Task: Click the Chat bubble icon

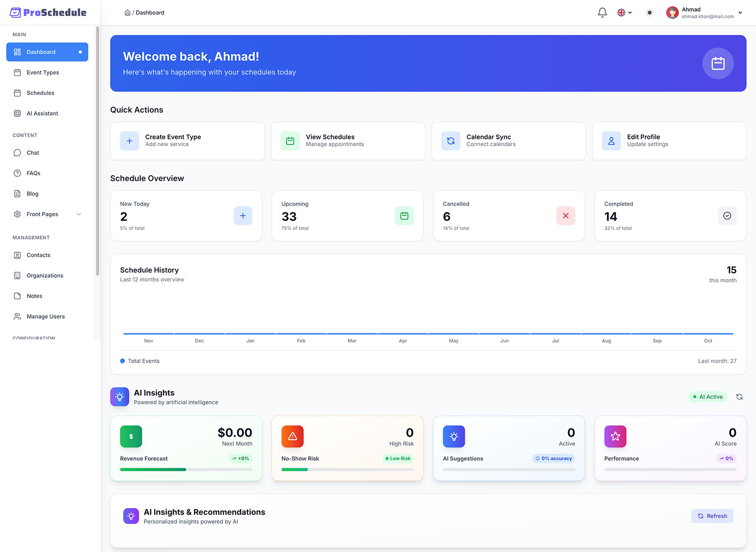Action: [17, 153]
